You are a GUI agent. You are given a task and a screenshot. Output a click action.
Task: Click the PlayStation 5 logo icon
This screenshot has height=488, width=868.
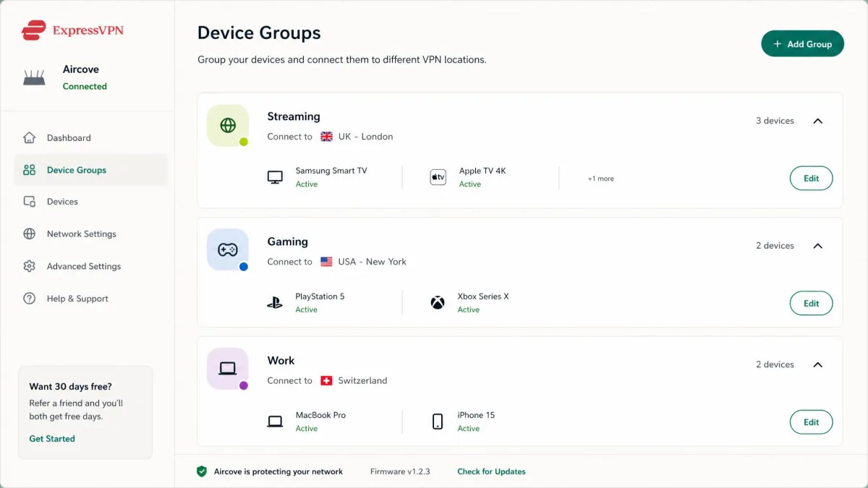[275, 303]
